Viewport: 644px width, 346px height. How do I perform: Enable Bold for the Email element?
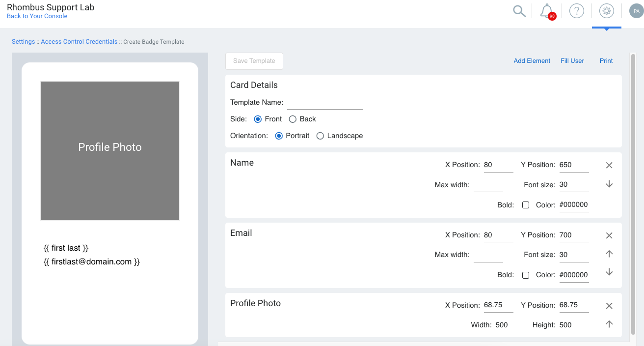click(526, 275)
